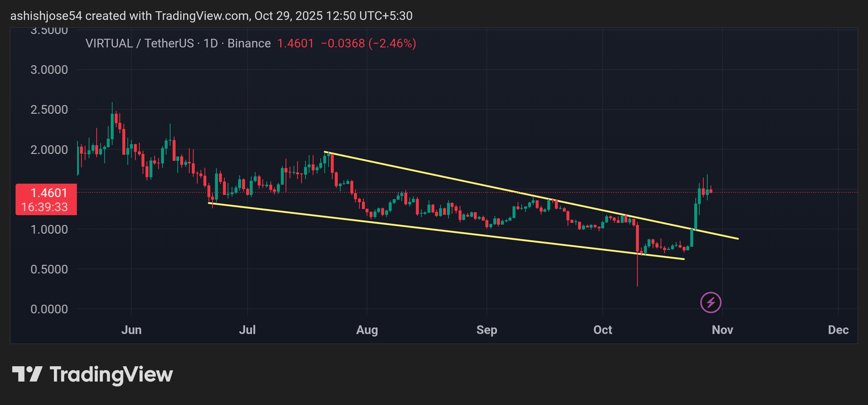
Task: Click the -2.46% change value
Action: click(392, 43)
